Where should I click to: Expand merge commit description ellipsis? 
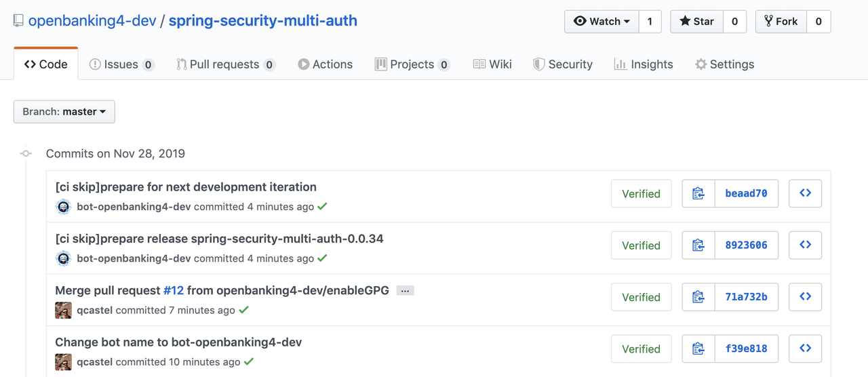405,291
